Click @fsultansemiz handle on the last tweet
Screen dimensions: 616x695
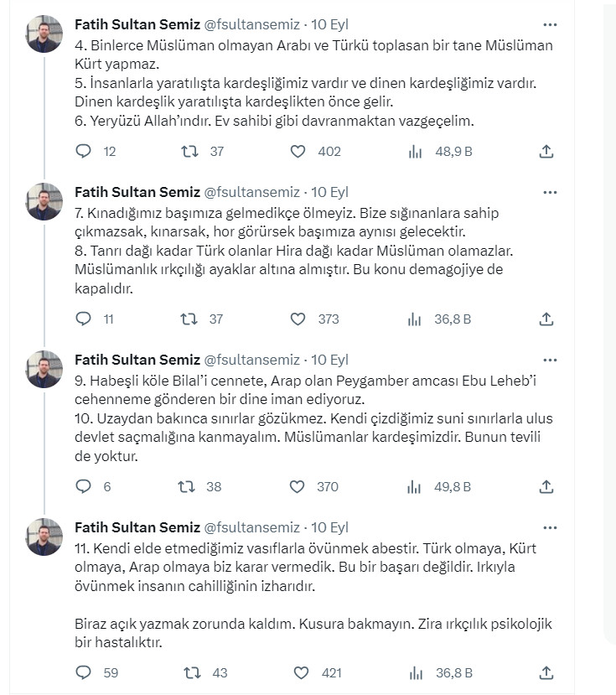(x=251, y=528)
